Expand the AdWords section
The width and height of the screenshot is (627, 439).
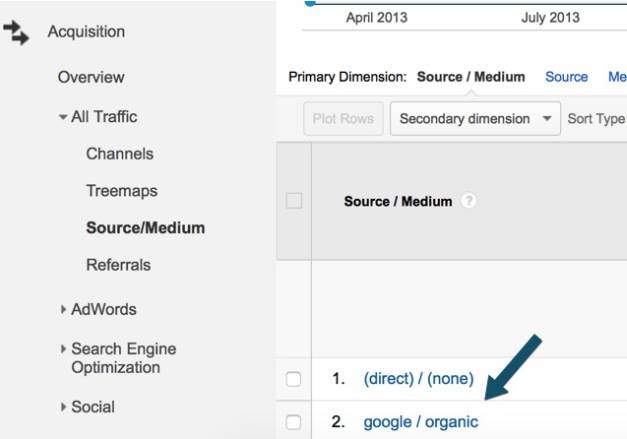point(63,309)
